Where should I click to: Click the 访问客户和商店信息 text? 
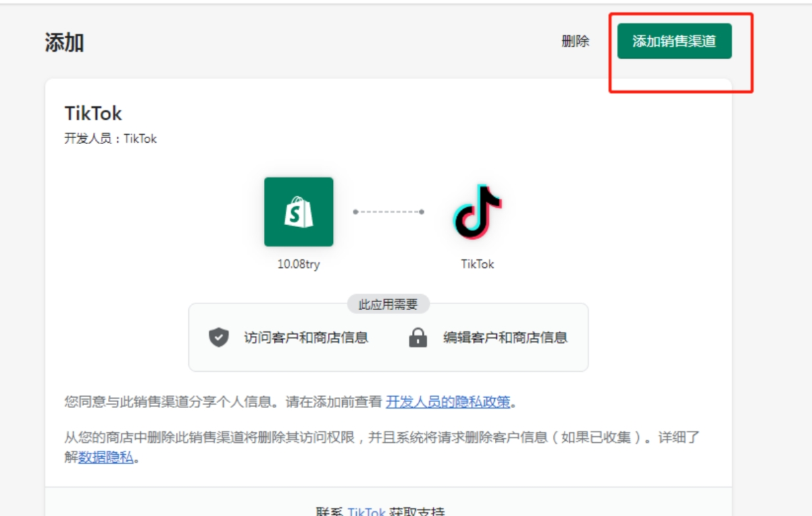click(306, 338)
